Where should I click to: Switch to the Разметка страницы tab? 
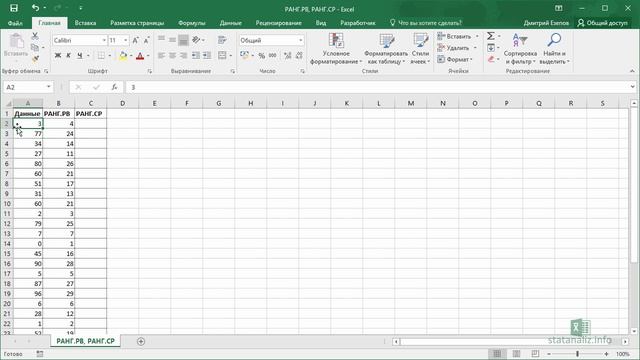pyautogui.click(x=137, y=23)
